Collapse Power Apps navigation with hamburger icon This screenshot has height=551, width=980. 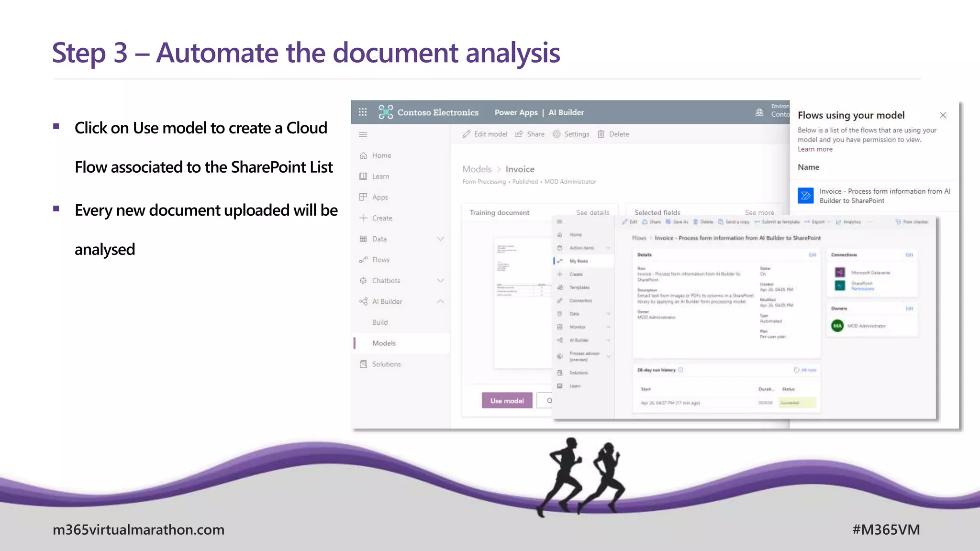click(x=363, y=135)
